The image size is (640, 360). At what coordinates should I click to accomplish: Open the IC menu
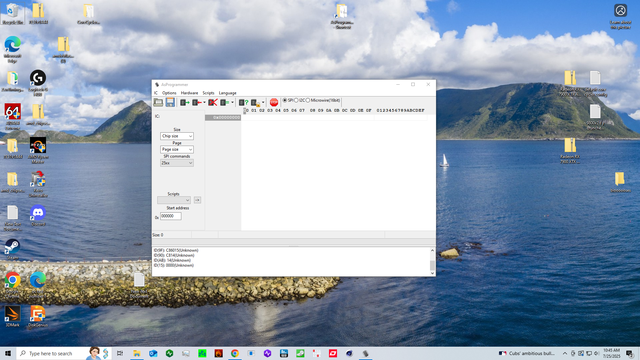[x=156, y=93]
